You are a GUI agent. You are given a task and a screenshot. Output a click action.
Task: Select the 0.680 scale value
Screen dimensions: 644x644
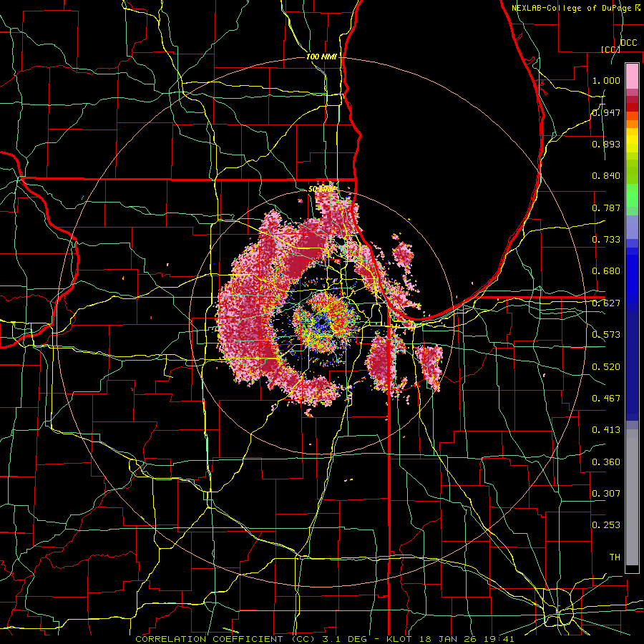[606, 271]
